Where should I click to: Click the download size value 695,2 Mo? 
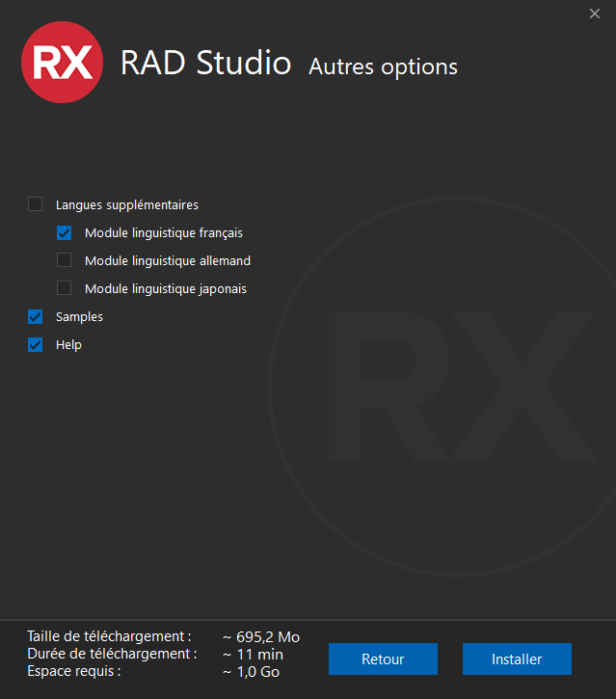click(261, 636)
